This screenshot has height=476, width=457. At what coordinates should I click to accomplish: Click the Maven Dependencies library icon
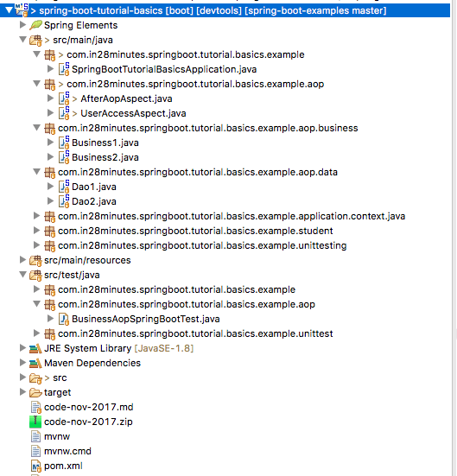click(x=35, y=363)
